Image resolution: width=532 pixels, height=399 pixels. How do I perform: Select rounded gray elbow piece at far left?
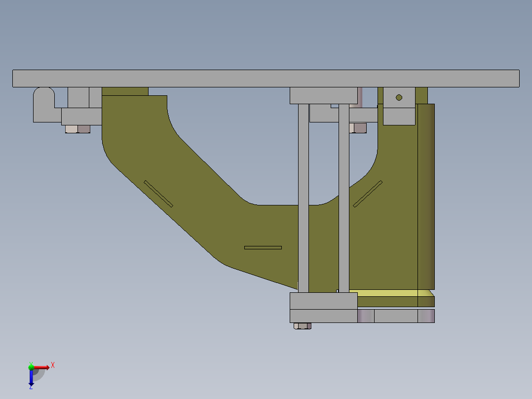click(45, 105)
